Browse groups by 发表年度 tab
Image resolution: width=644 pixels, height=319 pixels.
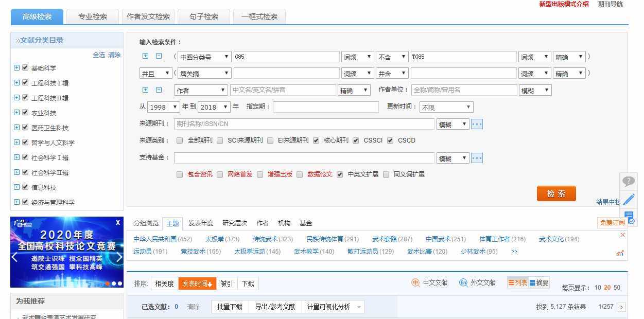coord(201,223)
